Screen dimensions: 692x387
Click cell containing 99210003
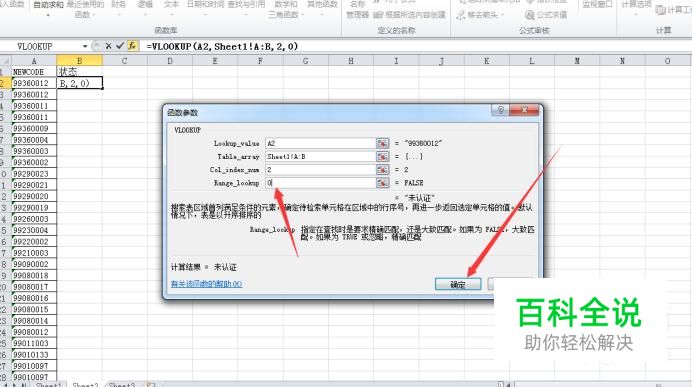click(34, 253)
